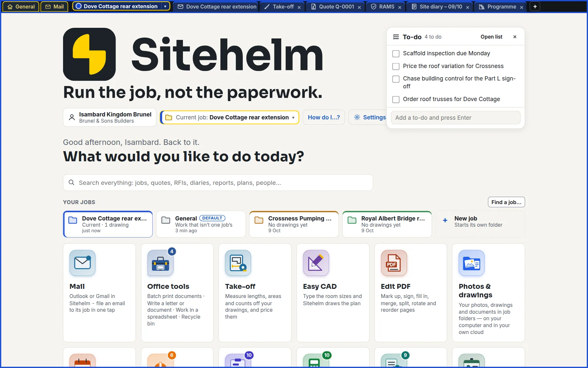Image resolution: width=588 pixels, height=368 pixels.
Task: Click the Royal Albert Bridge green folder icon
Action: pyautogui.click(x=352, y=220)
